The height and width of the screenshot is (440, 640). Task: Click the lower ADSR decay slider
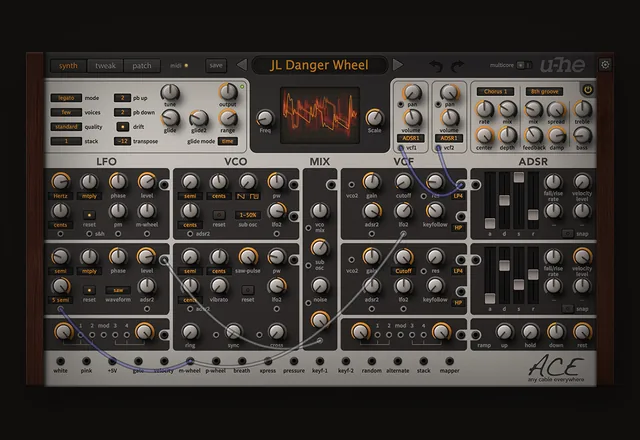[x=504, y=265]
